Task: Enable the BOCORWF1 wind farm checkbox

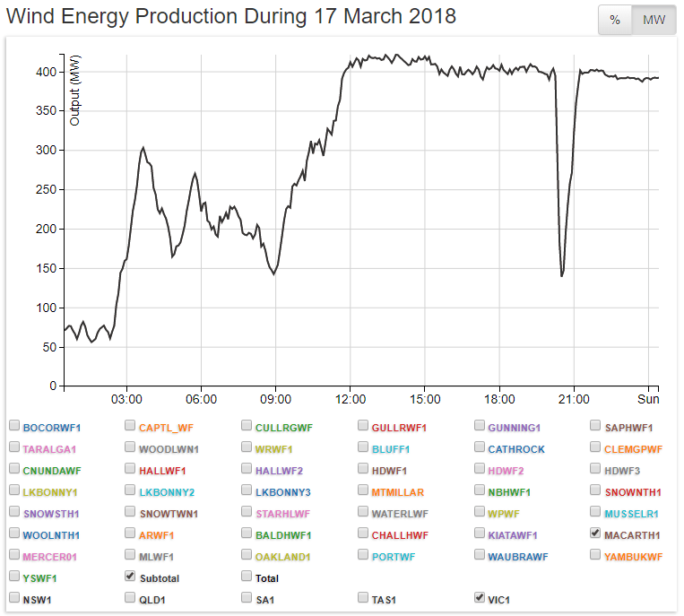Action: (x=14, y=425)
